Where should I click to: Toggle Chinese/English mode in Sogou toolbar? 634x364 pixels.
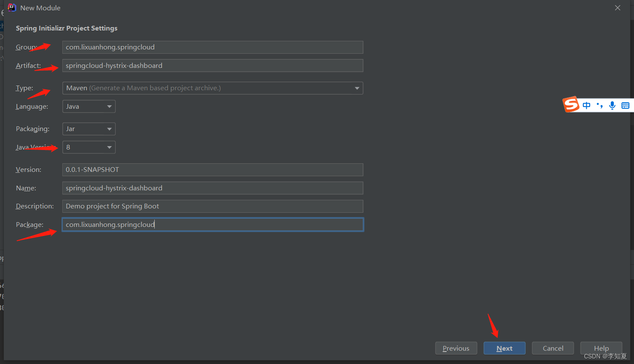(x=587, y=105)
